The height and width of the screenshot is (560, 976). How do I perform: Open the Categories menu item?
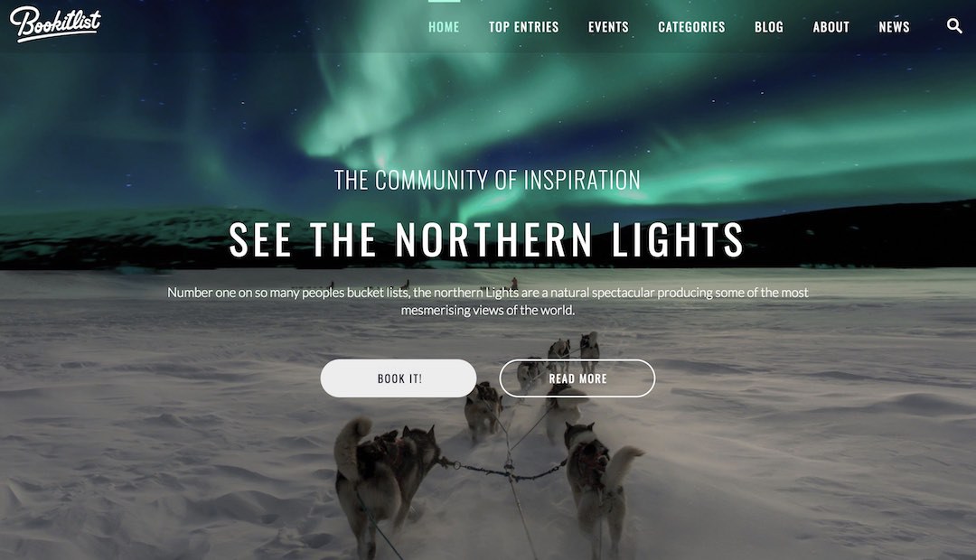click(x=691, y=27)
